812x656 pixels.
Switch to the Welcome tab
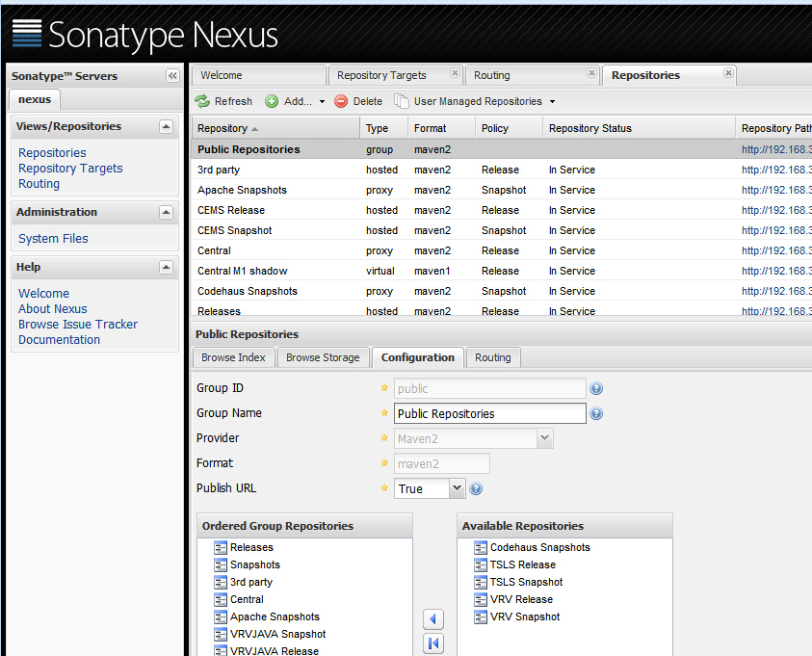pyautogui.click(x=259, y=75)
